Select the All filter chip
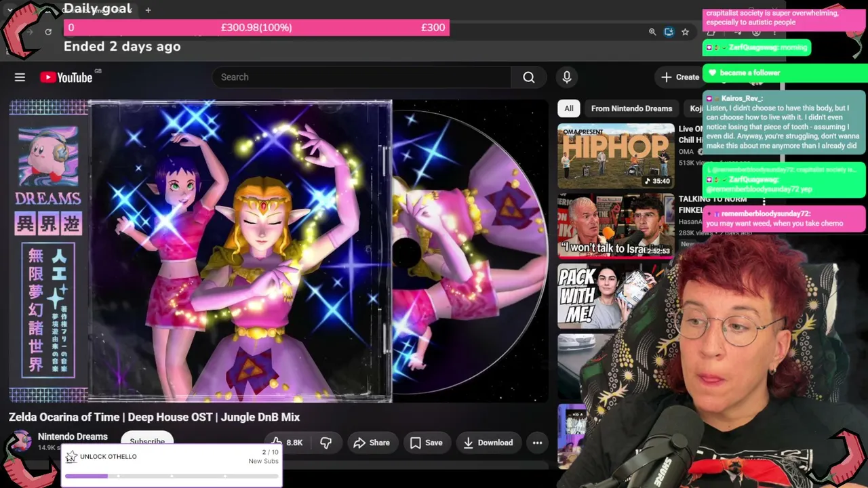Viewport: 868px width, 488px height. pos(569,108)
